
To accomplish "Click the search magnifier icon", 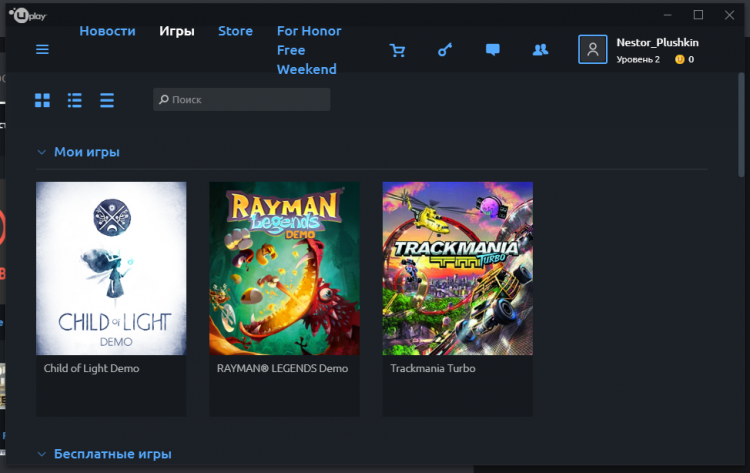I will (164, 99).
